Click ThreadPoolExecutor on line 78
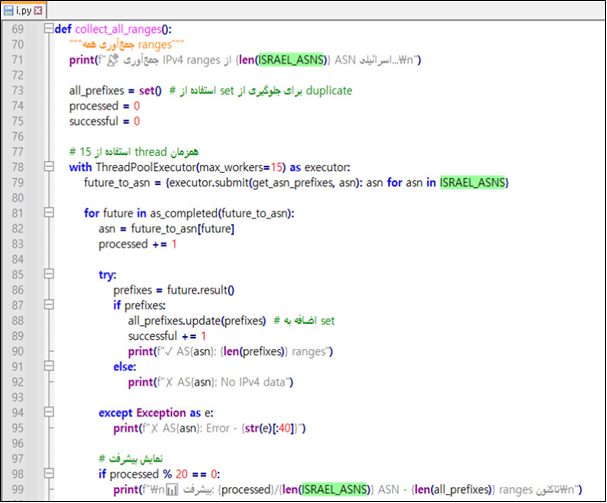This screenshot has height=503, width=607. coord(146,167)
